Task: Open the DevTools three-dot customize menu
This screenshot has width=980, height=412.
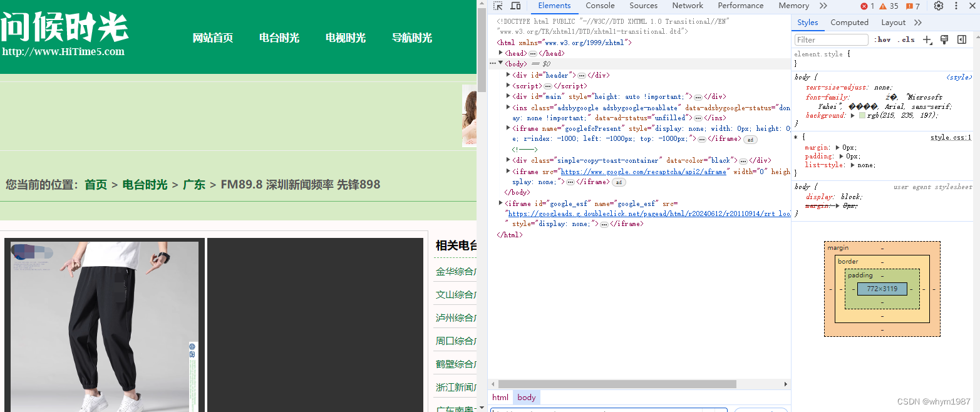Action: [956, 6]
